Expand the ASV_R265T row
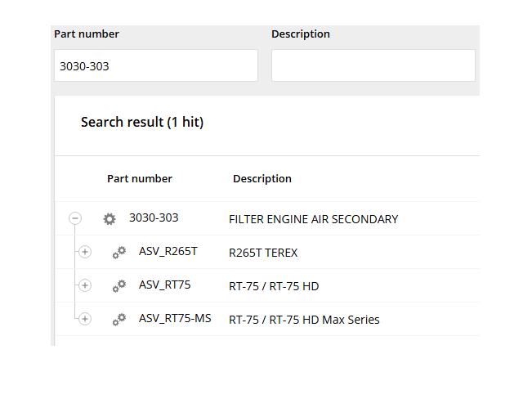This screenshot has width=532, height=399. click(x=85, y=252)
